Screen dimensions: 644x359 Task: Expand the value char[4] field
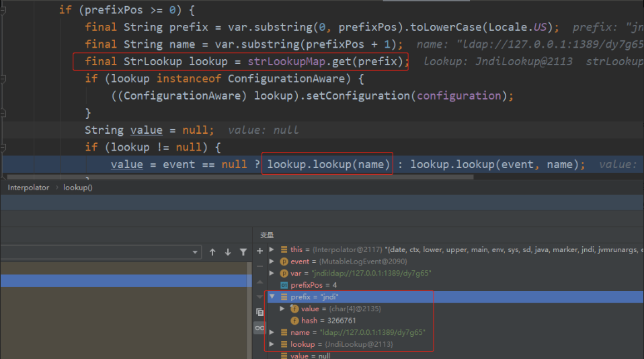pos(282,309)
